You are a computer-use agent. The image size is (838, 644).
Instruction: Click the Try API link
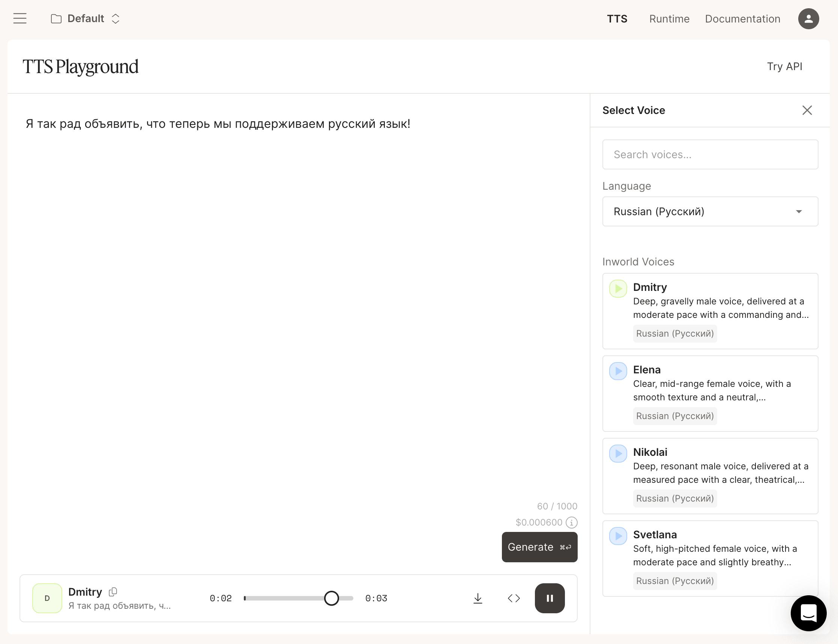point(784,66)
